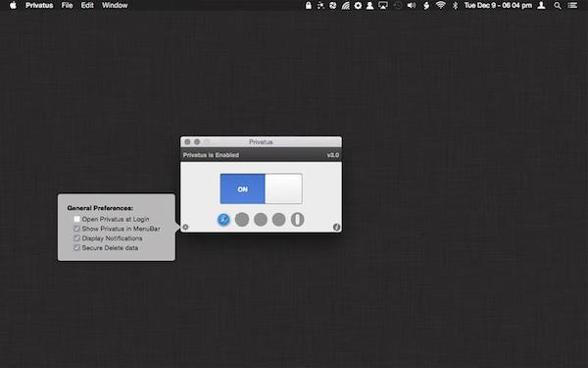Screen dimensions: 588x368
Task: Select the Safari browser icon
Action: point(223,220)
